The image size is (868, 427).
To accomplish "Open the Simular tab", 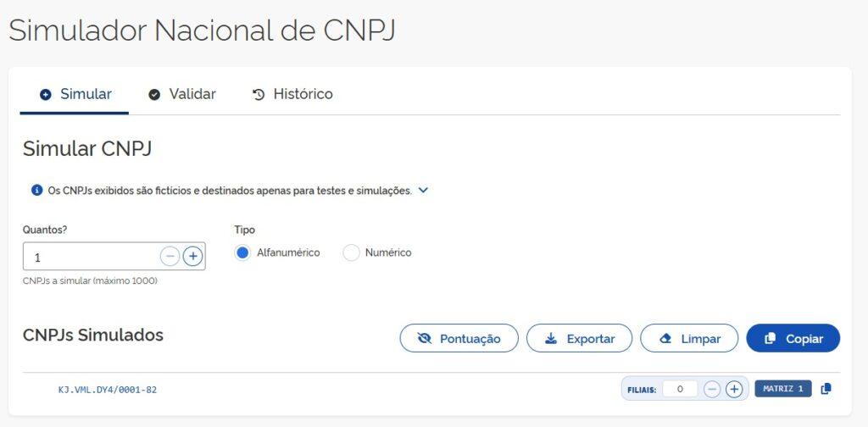I will (x=75, y=94).
